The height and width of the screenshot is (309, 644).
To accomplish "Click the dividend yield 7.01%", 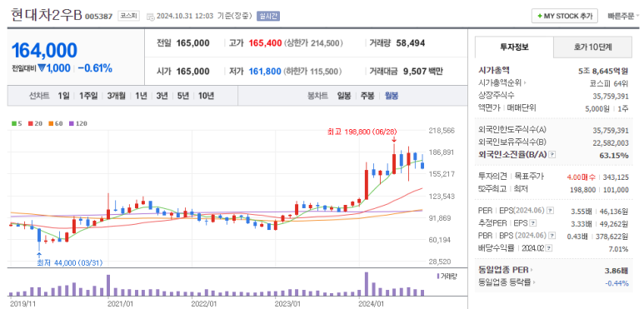I will pyautogui.click(x=619, y=249).
